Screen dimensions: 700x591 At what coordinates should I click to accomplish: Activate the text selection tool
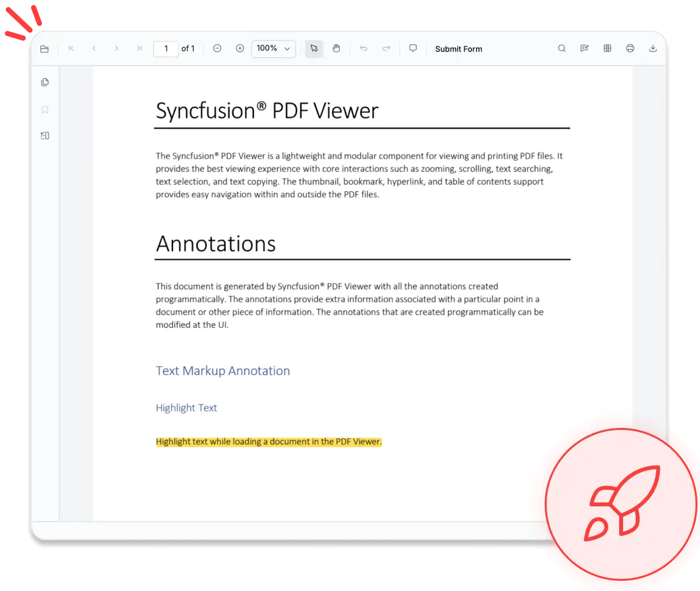coord(314,48)
